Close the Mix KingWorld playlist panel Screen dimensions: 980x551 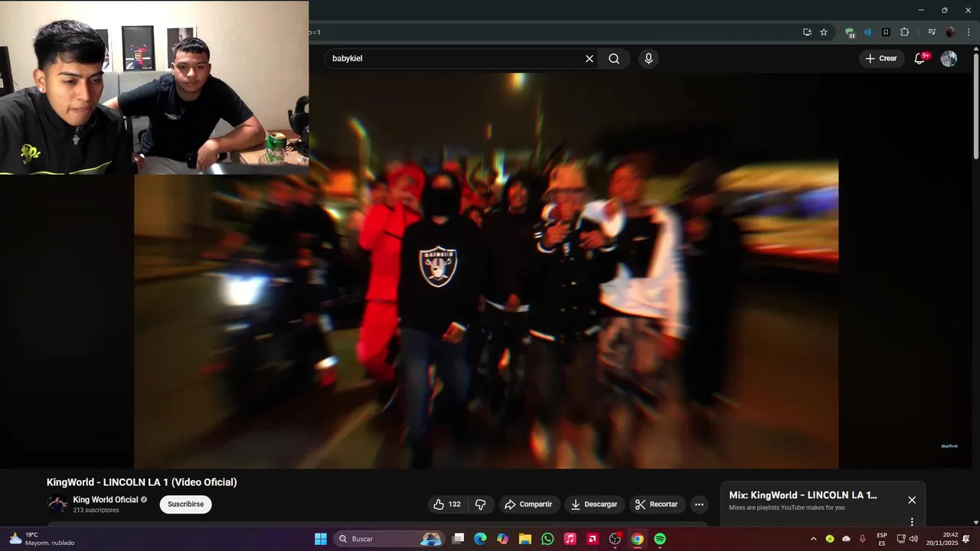click(x=912, y=500)
